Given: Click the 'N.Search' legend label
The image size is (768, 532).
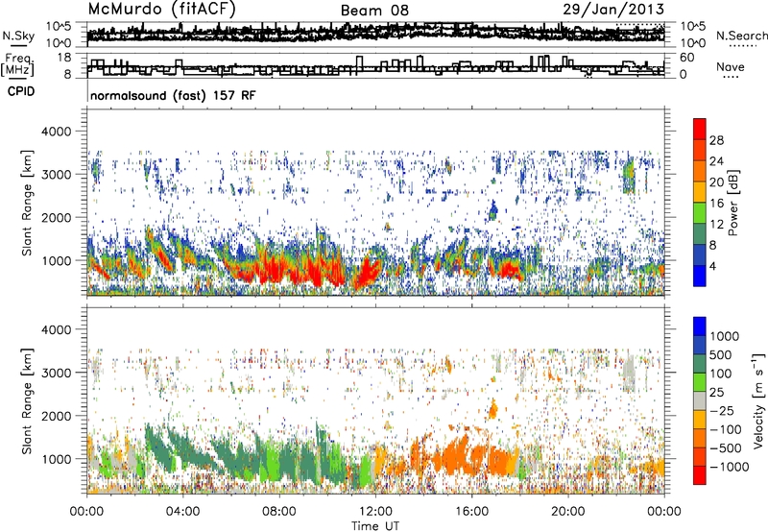Looking at the screenshot, I should pos(742,36).
